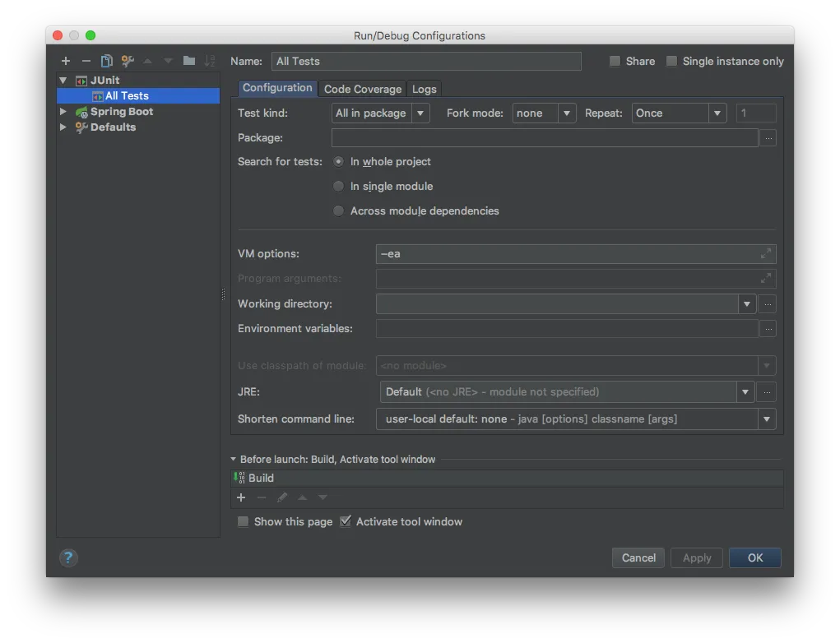The width and height of the screenshot is (840, 643).
Task: Open Shorten command line dropdown
Action: (577, 419)
